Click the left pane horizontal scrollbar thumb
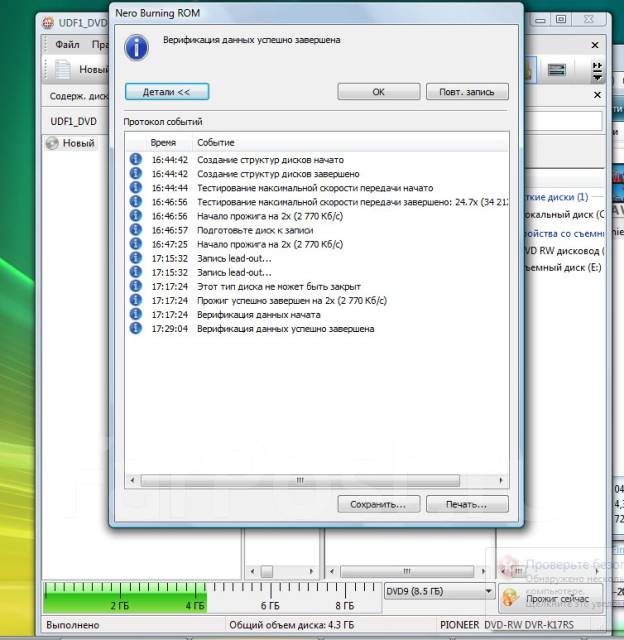This screenshot has height=640, width=624. point(267,571)
